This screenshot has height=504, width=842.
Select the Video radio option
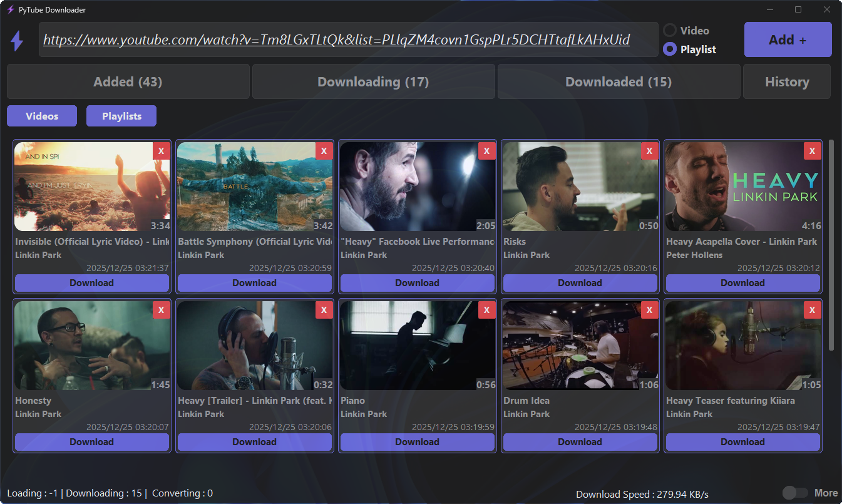click(x=670, y=30)
